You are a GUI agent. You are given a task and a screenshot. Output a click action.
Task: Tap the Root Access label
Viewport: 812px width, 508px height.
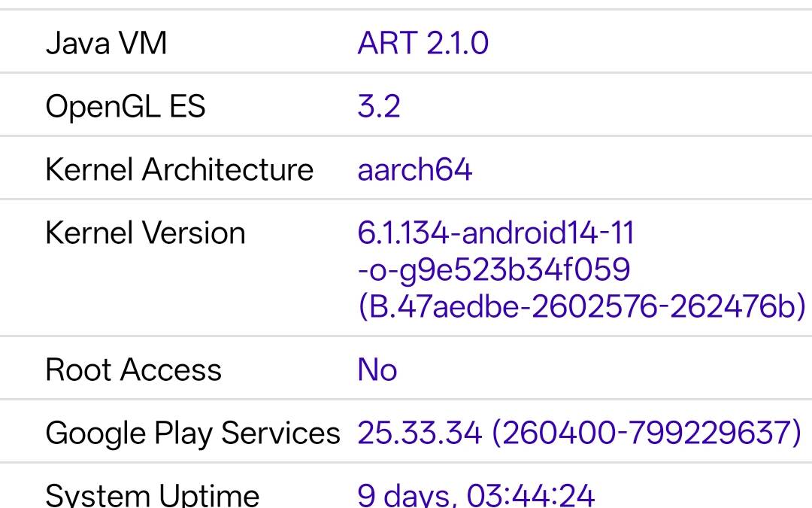coord(133,370)
